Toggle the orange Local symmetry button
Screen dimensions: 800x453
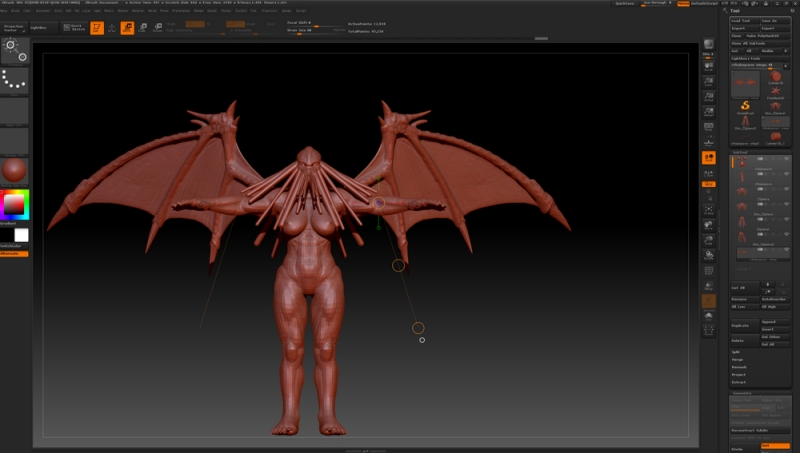709,158
